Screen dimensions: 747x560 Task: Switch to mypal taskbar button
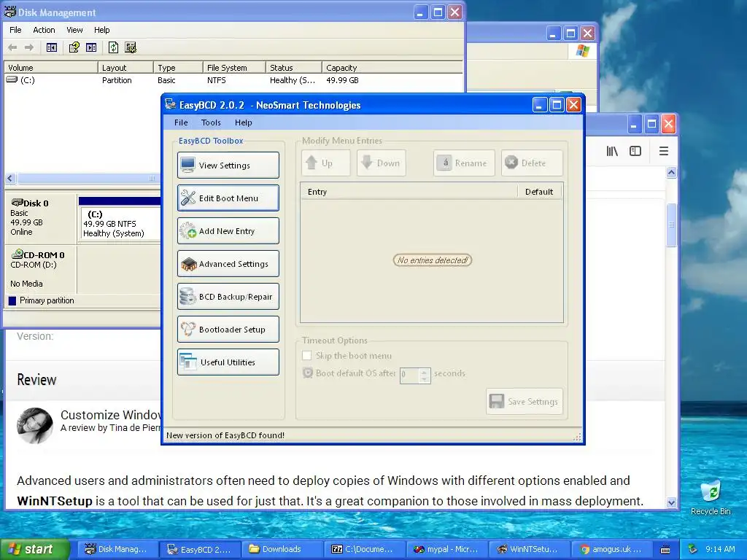pyautogui.click(x=446, y=549)
